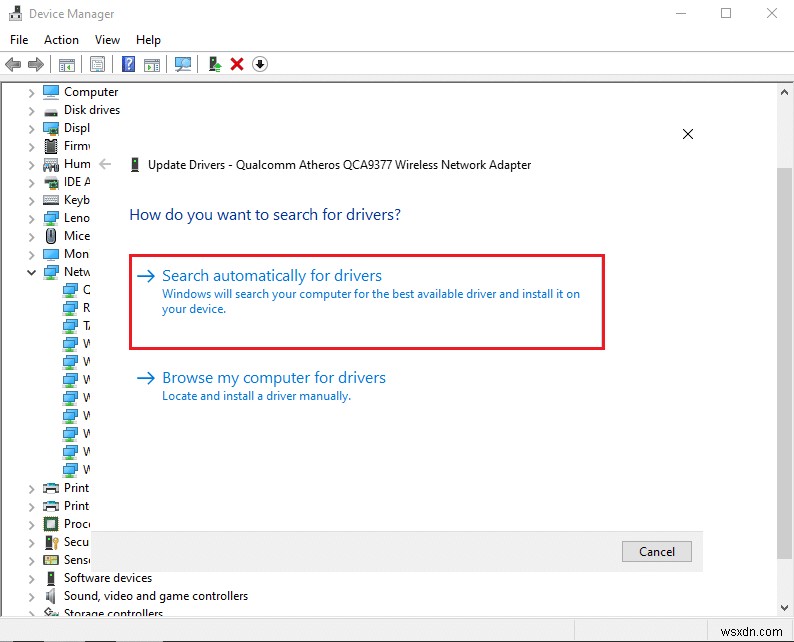Collapse the Network adapters node chevron
794x642 pixels.
pos(31,272)
